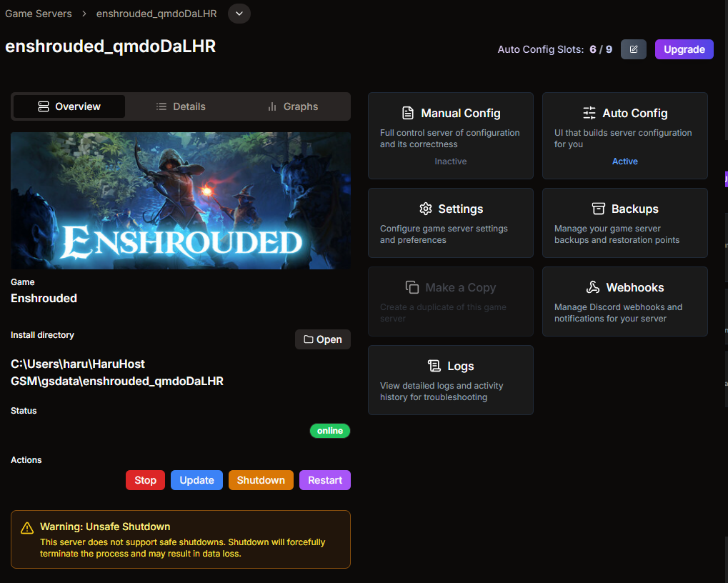Click the Warning: Unsafe Shutdown heading
Viewport: 728px width, 583px height.
(105, 527)
